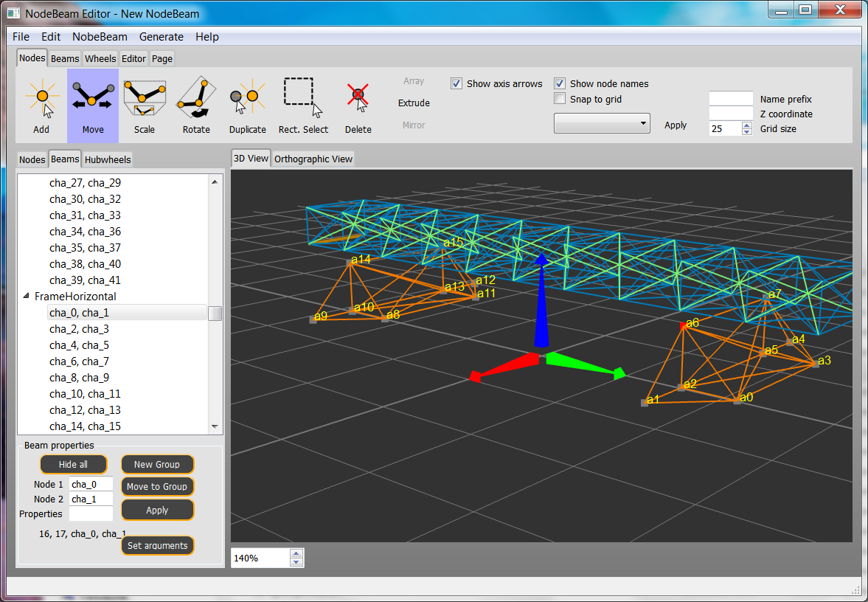Uncheck Show node names
This screenshot has width=868, height=602.
point(560,83)
